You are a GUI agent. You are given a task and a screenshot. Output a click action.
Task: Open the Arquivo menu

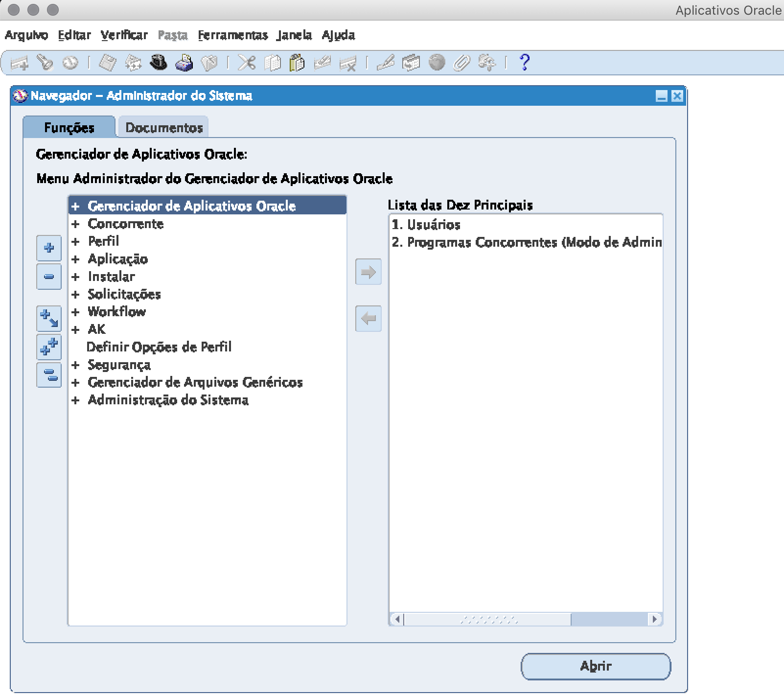(26, 35)
